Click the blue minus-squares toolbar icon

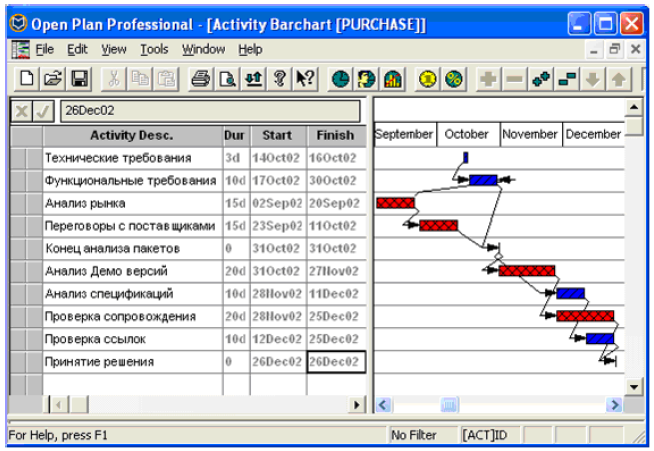[567, 79]
